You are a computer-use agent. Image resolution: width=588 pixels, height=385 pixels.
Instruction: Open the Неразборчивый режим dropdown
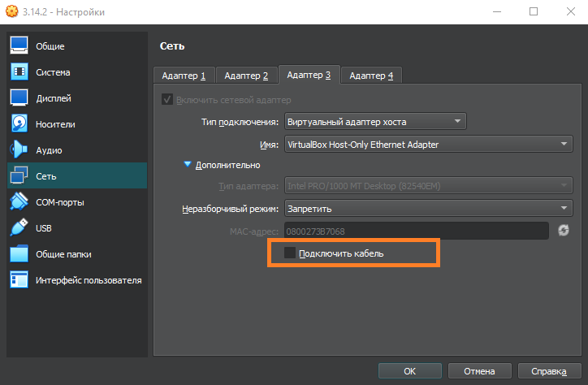429,208
